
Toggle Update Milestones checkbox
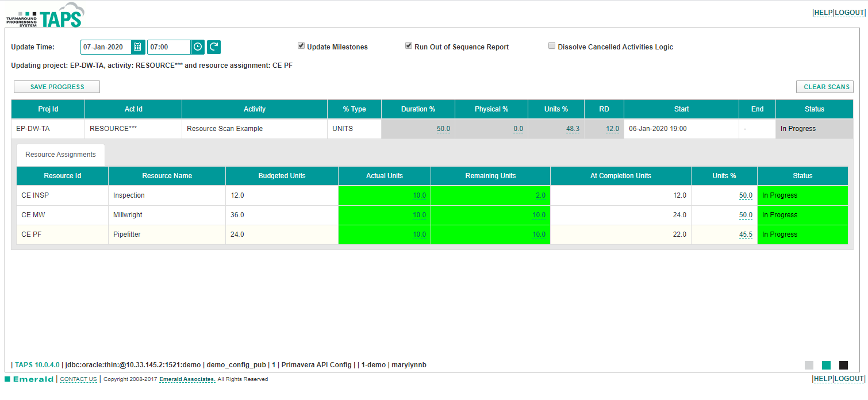click(x=301, y=46)
